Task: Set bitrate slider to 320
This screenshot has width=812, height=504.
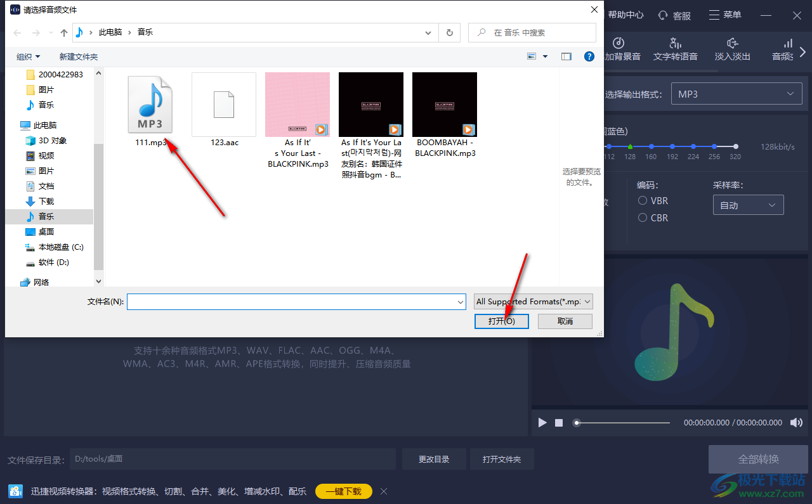Action: (735, 146)
